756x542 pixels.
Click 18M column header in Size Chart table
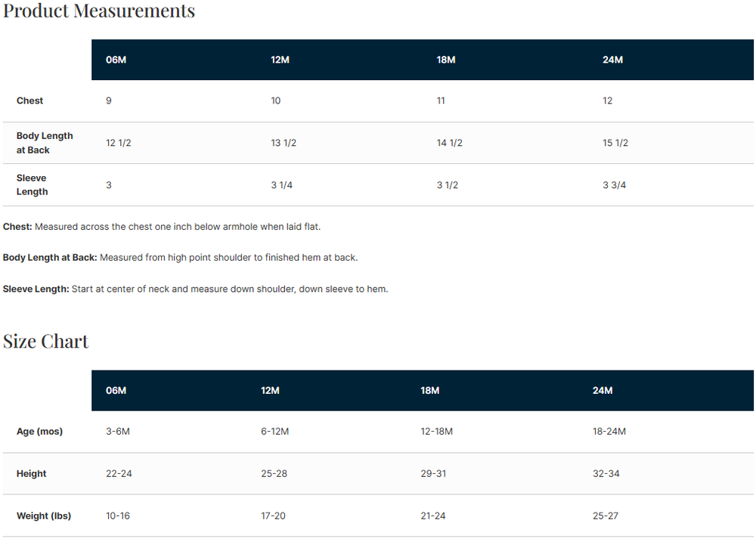coord(430,391)
